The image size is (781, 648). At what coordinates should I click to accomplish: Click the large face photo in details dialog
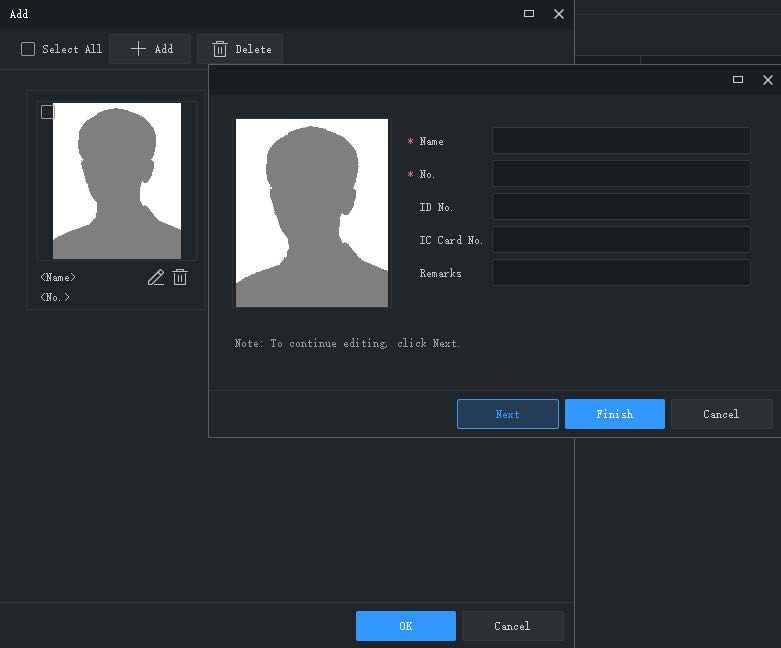click(312, 213)
